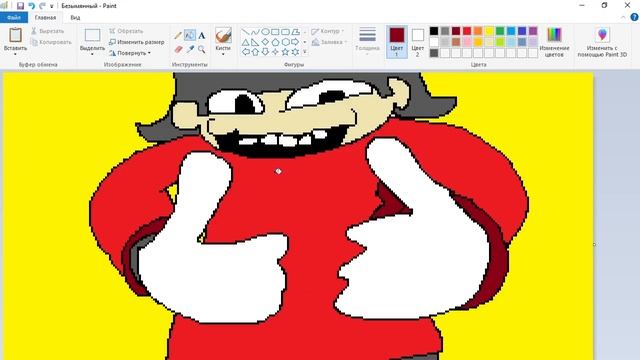Click the Кисти brush icon
The width and height of the screenshot is (640, 360).
tap(223, 35)
